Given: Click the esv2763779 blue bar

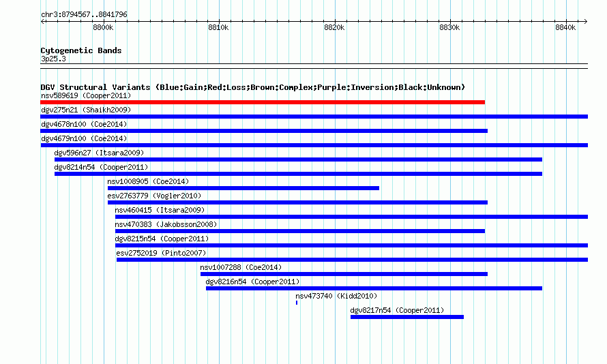Looking at the screenshot, I should (297, 202).
